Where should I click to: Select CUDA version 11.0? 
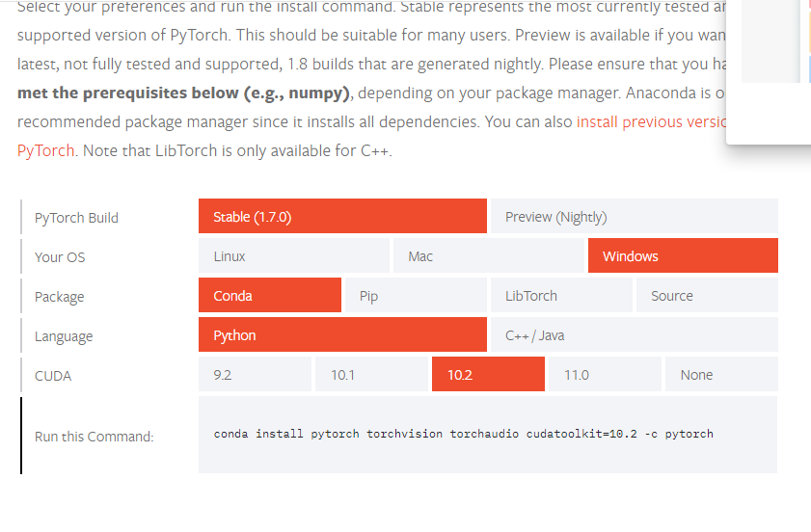(606, 374)
